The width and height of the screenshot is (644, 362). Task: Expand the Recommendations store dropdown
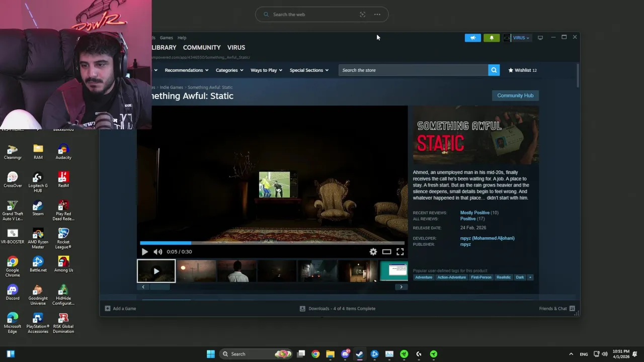click(186, 70)
